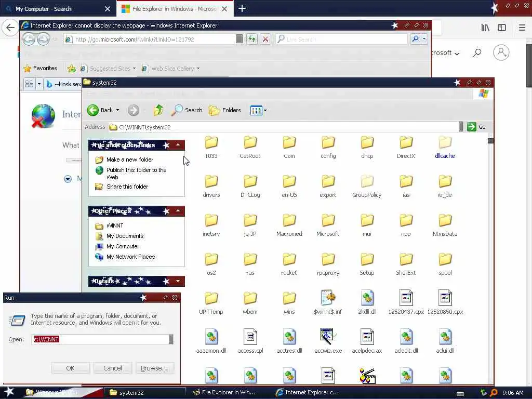Select the 1033 folder
The width and height of the screenshot is (532, 399).
tap(211, 147)
